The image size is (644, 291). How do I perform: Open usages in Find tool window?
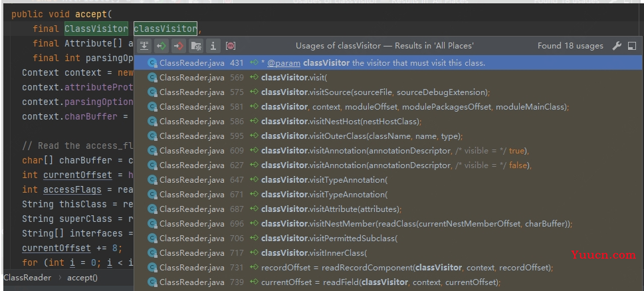tap(632, 46)
